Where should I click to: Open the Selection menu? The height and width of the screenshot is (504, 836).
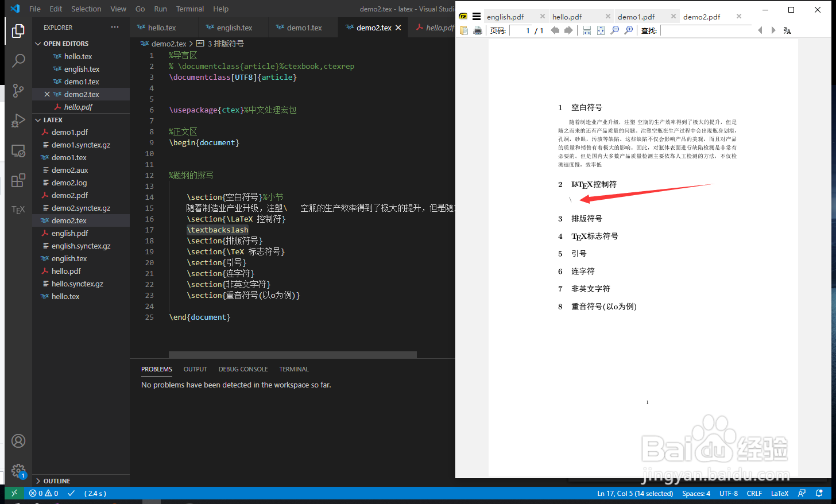coord(86,9)
